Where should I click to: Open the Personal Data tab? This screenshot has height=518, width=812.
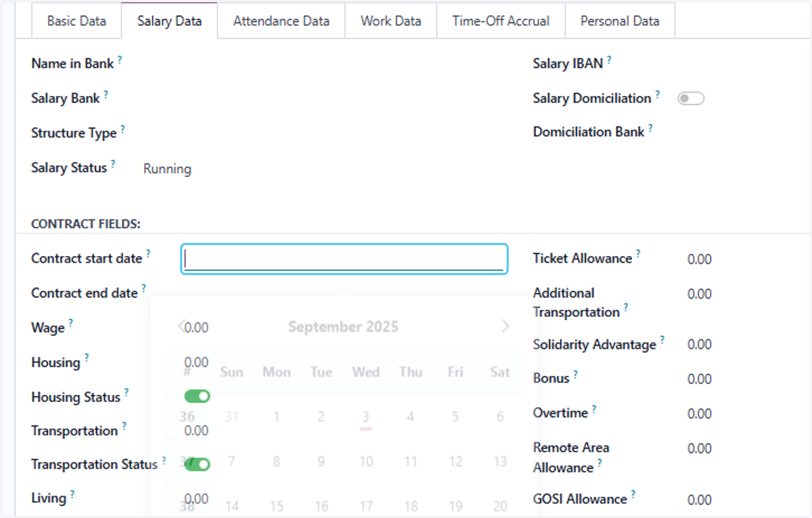pos(620,21)
